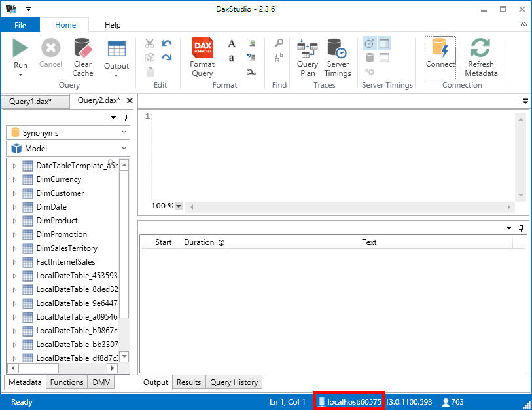Click the Connect icon
The height and width of the screenshot is (410, 532).
coord(440,49)
